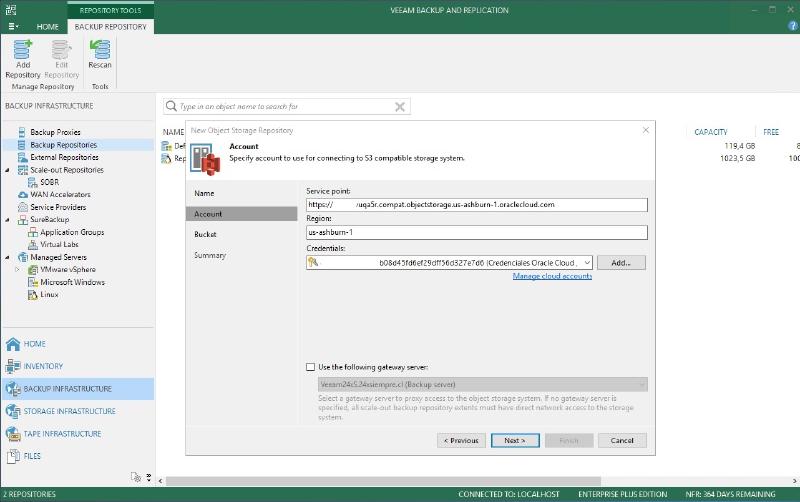Click the 2 REPOSITORIES status text
The height and width of the screenshot is (502, 800).
[29, 494]
